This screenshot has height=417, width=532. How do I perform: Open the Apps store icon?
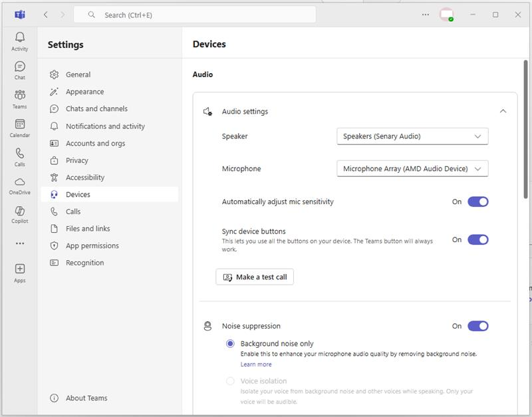(20, 272)
